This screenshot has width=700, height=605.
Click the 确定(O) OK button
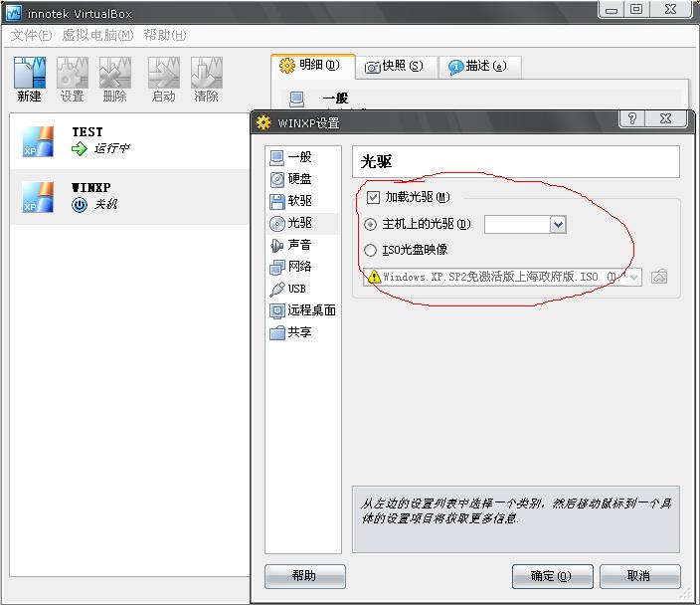click(x=552, y=576)
